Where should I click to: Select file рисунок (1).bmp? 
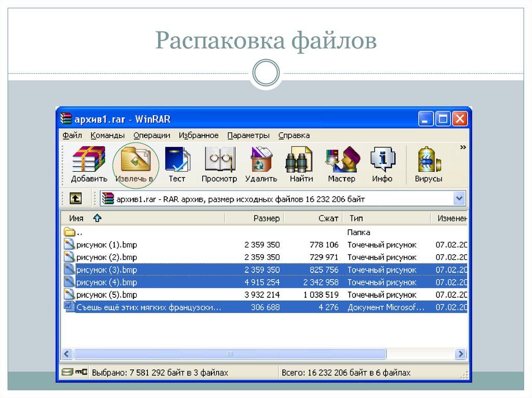coord(107,244)
